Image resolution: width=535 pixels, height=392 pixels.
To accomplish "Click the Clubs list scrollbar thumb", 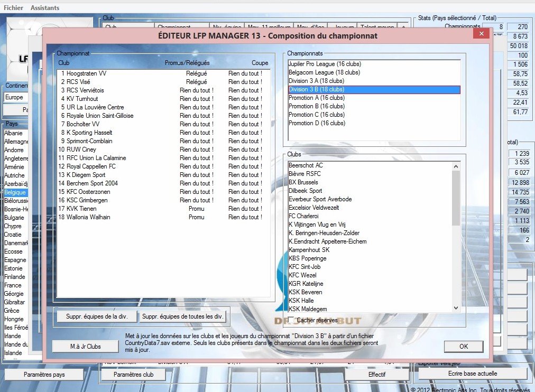I will (456, 198).
